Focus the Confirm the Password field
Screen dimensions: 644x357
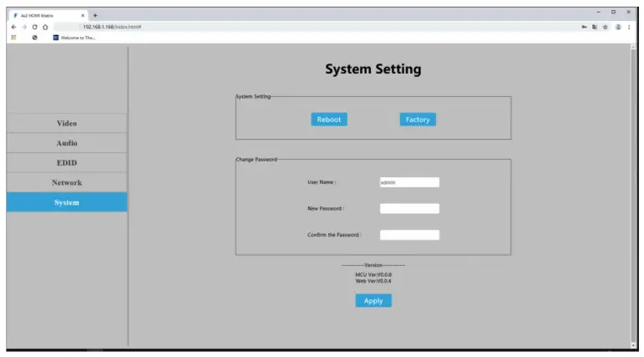pyautogui.click(x=409, y=235)
